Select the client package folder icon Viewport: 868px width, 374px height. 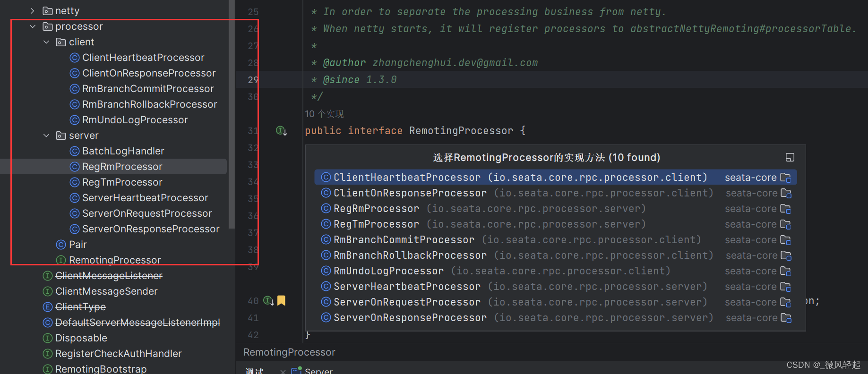pos(61,42)
